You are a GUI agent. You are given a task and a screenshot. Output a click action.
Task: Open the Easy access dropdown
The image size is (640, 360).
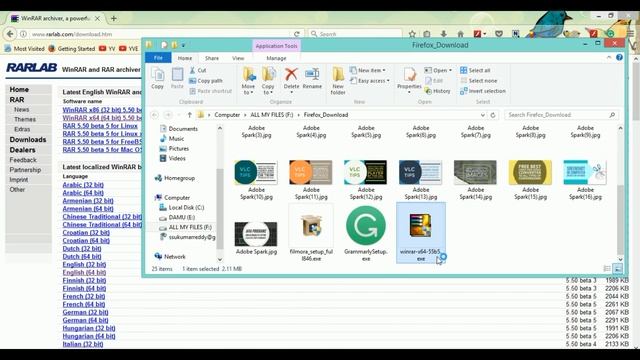pyautogui.click(x=369, y=81)
